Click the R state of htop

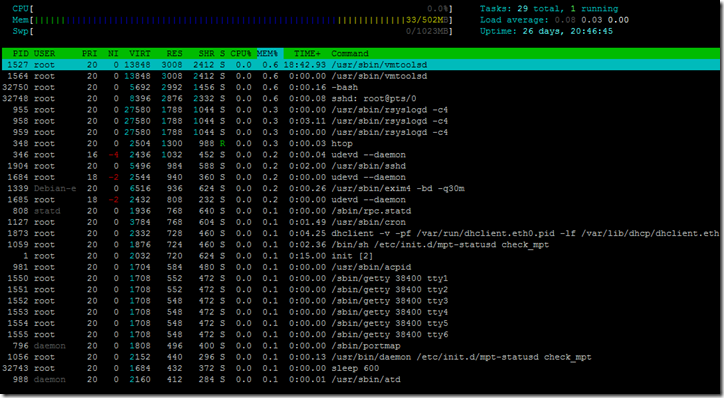pyautogui.click(x=223, y=144)
